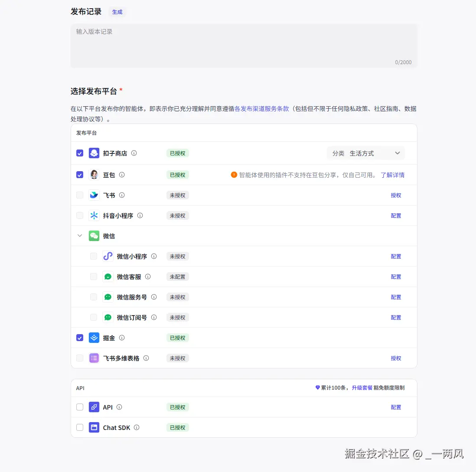Uncheck the 扣子商店 checkbox
This screenshot has width=476, height=472.
(x=79, y=153)
